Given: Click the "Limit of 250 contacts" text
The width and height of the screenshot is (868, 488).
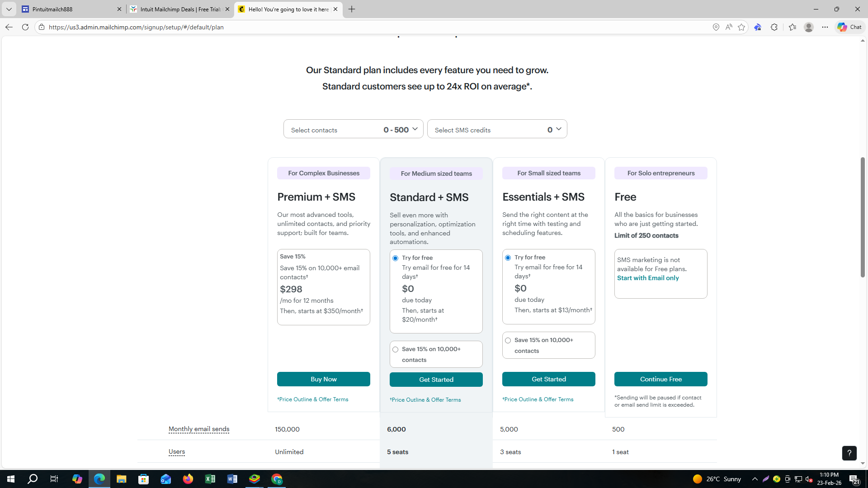Looking at the screenshot, I should tap(646, 235).
